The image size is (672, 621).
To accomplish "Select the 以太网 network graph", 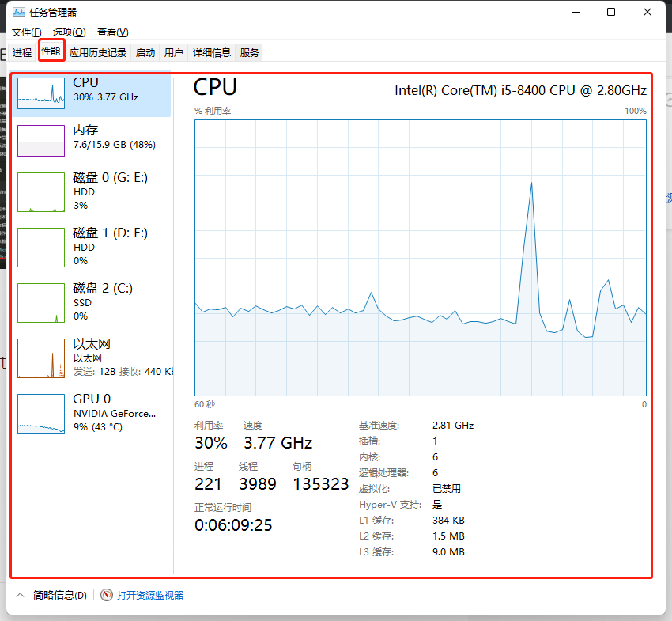I will (x=41, y=358).
